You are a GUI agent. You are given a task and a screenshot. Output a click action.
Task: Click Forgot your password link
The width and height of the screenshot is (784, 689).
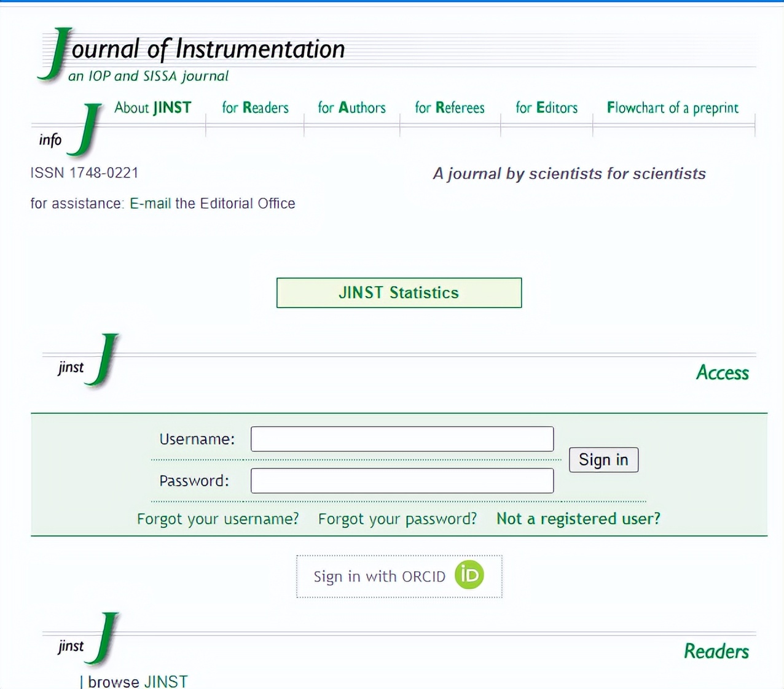coord(397,519)
